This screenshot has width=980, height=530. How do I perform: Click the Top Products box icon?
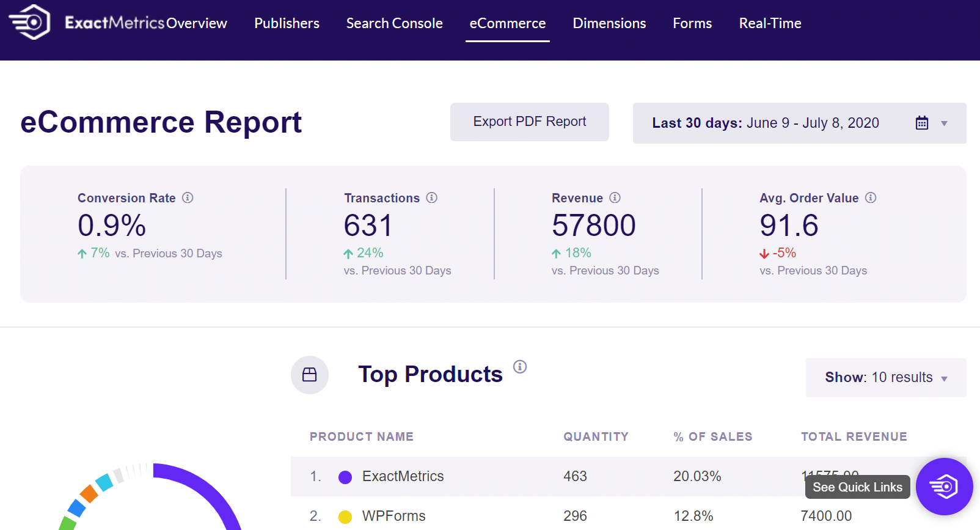[310, 375]
